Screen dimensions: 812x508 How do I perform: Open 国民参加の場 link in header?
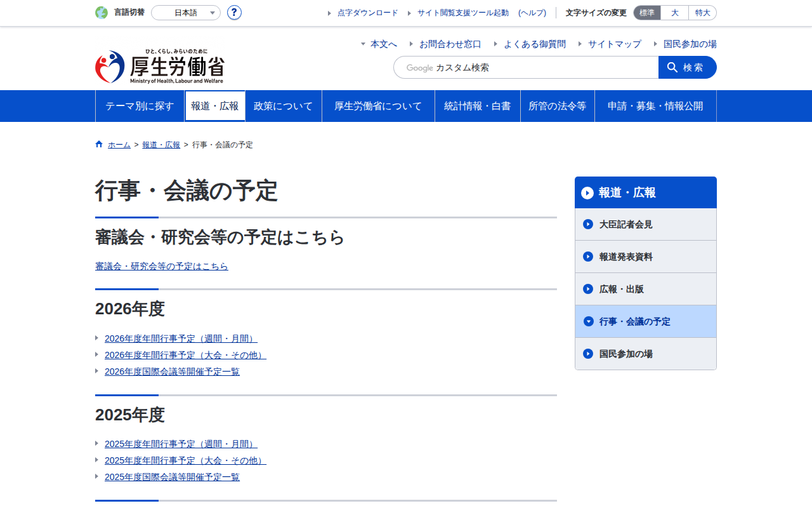coord(690,44)
